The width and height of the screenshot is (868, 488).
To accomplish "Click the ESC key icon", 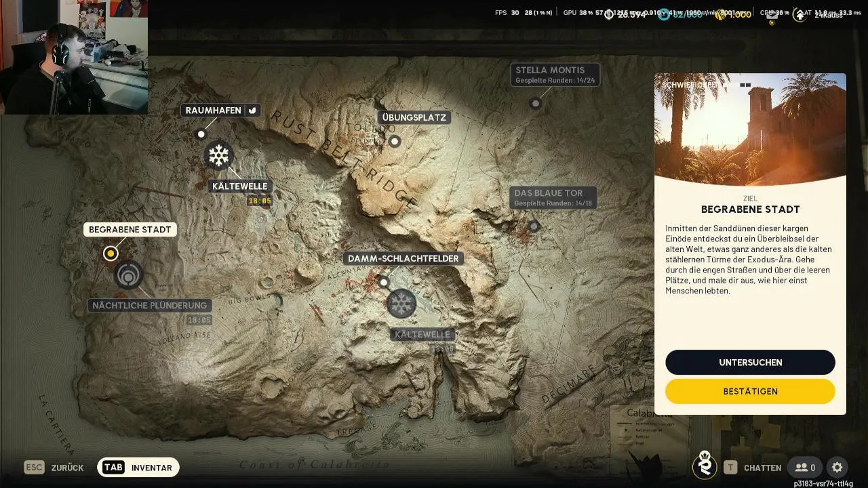I will [x=34, y=468].
